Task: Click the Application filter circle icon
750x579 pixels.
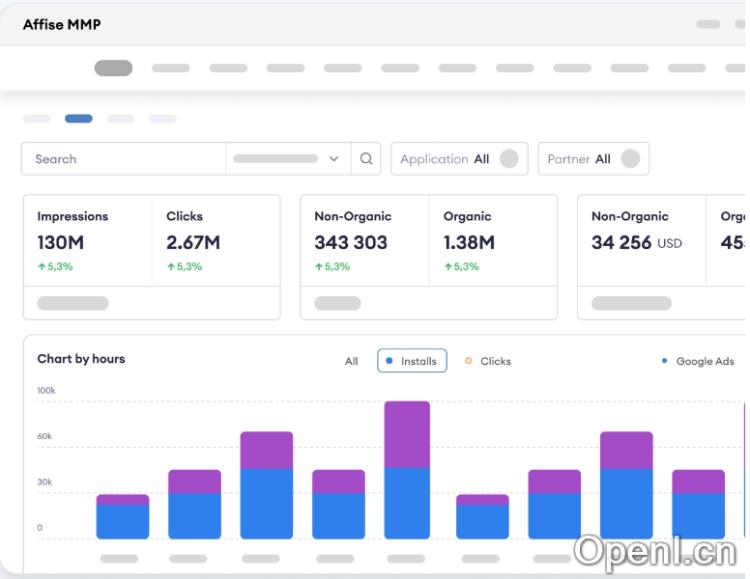Action: (x=509, y=159)
